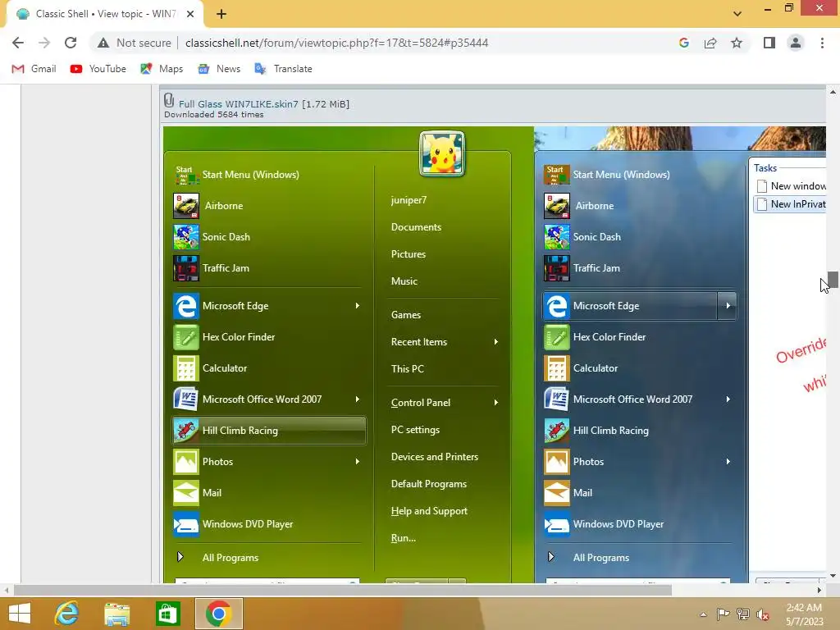Open the YouTube bookmark
Screen dimensions: 840x630
[x=98, y=69]
